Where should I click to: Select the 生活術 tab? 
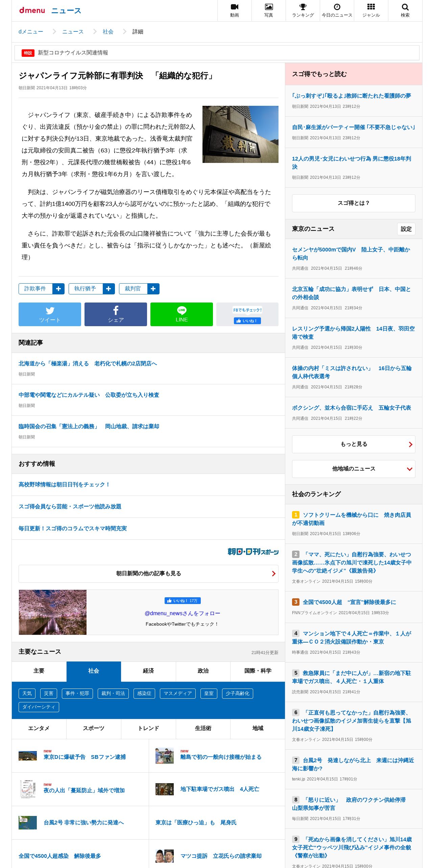[x=203, y=729]
